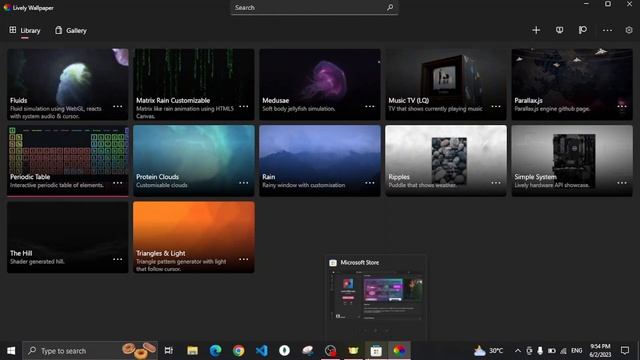Screen dimensions: 640x360
Task: Open Visual Studio Code from taskbar
Action: pos(262,351)
